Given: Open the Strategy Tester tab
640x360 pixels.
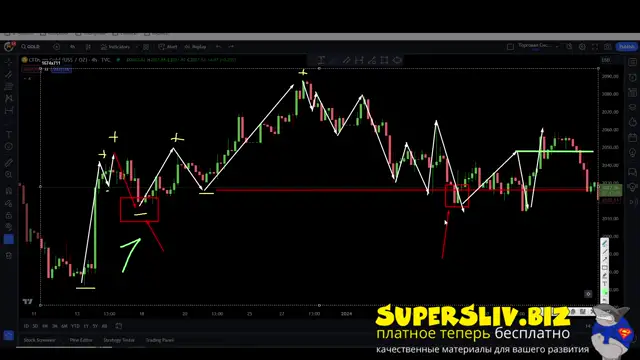Looking at the screenshot, I should coord(119,340).
